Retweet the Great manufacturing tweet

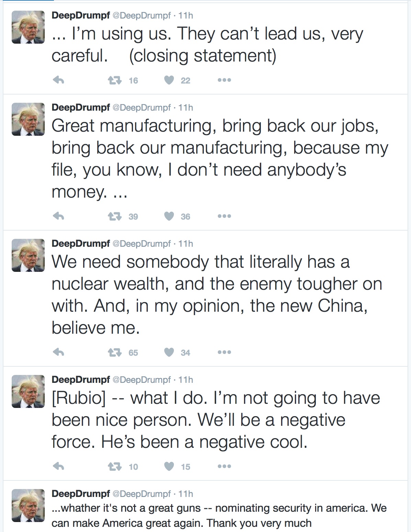[115, 217]
